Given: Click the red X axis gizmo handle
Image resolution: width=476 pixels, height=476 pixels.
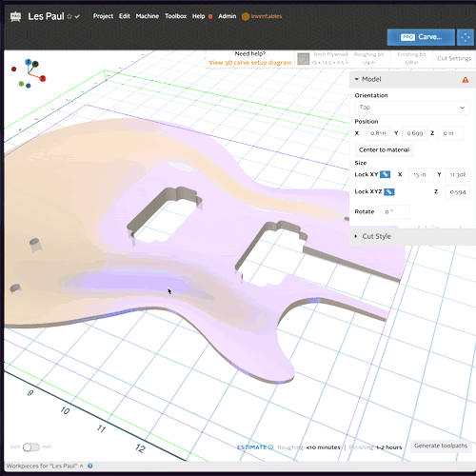Looking at the screenshot, I should [43, 78].
